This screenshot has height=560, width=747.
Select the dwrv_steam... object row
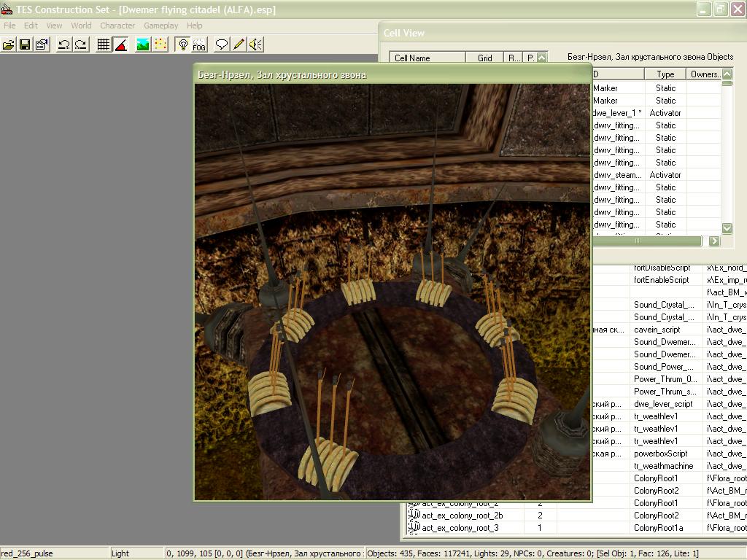tap(656, 175)
